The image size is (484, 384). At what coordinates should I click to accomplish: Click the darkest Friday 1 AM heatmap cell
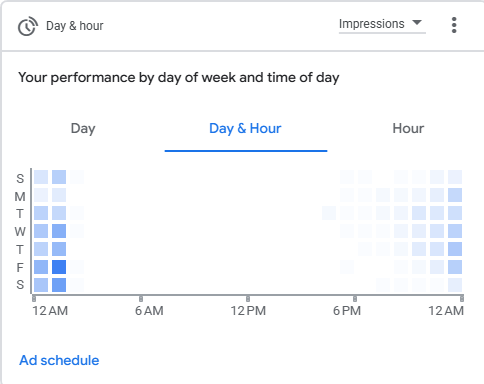59,267
